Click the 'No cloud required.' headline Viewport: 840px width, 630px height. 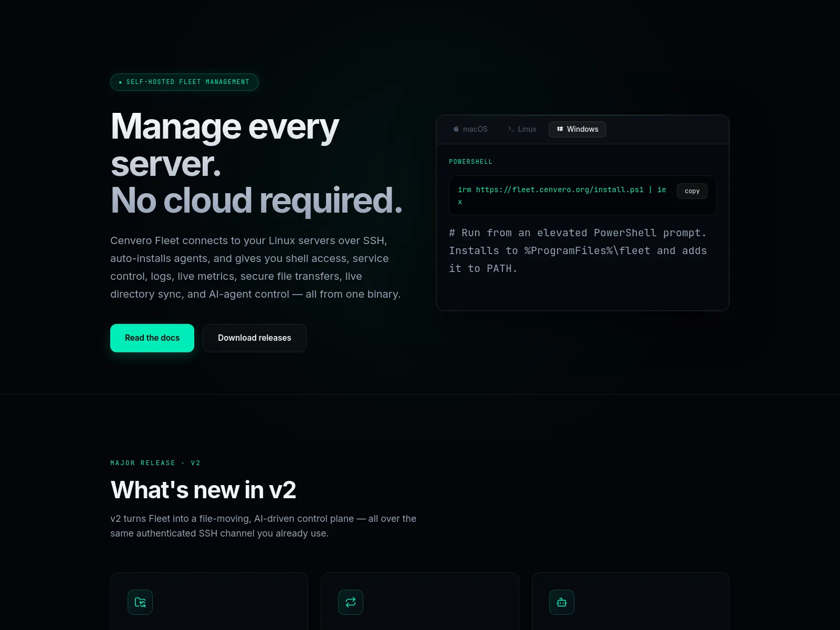[257, 201]
